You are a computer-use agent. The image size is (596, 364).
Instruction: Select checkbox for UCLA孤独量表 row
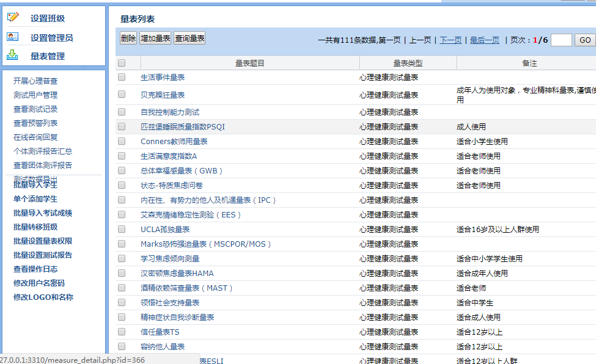pos(122,229)
